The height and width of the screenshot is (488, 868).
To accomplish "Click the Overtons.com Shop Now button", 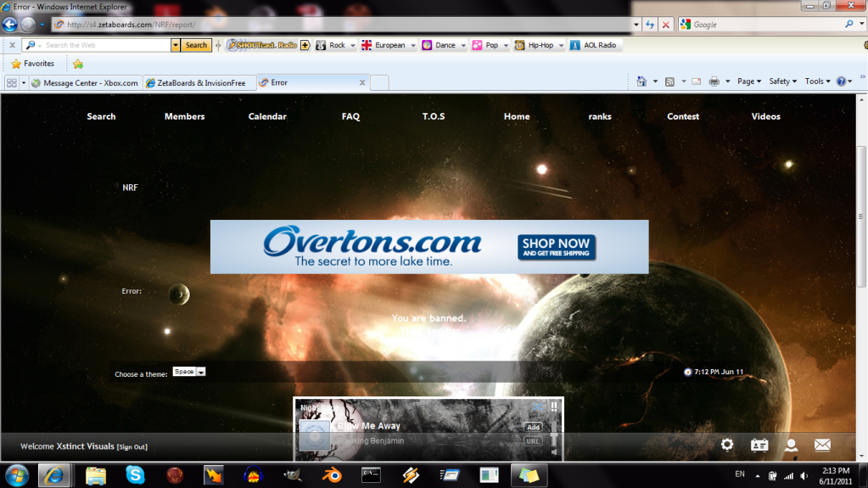I will (557, 247).
